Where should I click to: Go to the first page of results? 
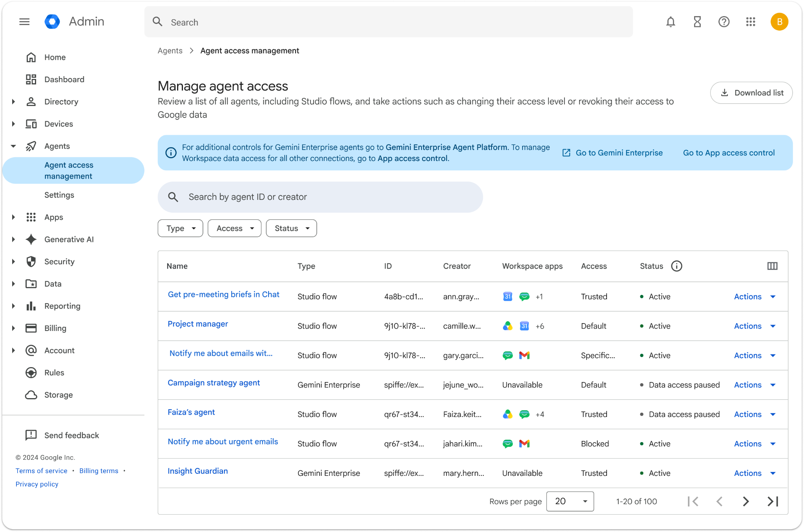click(x=693, y=501)
